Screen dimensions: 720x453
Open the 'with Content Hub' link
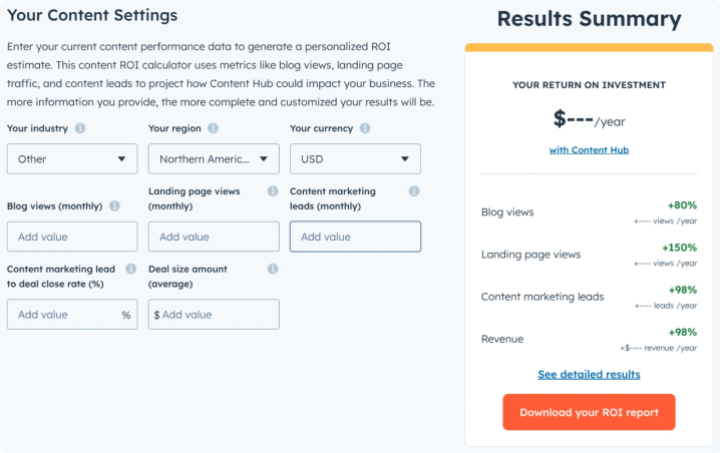click(589, 150)
